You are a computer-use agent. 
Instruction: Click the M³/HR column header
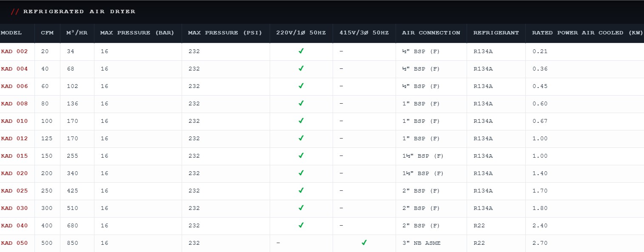pyautogui.click(x=77, y=33)
